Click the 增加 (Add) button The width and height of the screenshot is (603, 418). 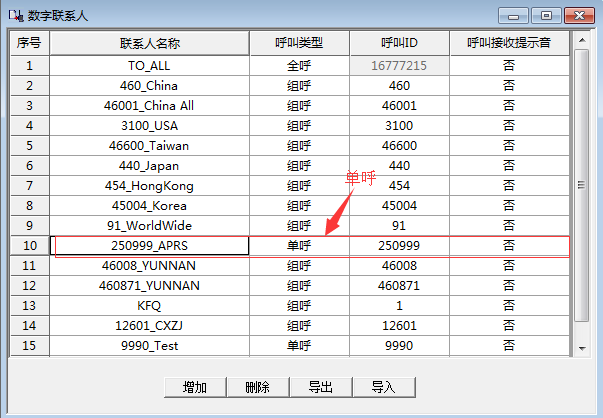tap(195, 387)
